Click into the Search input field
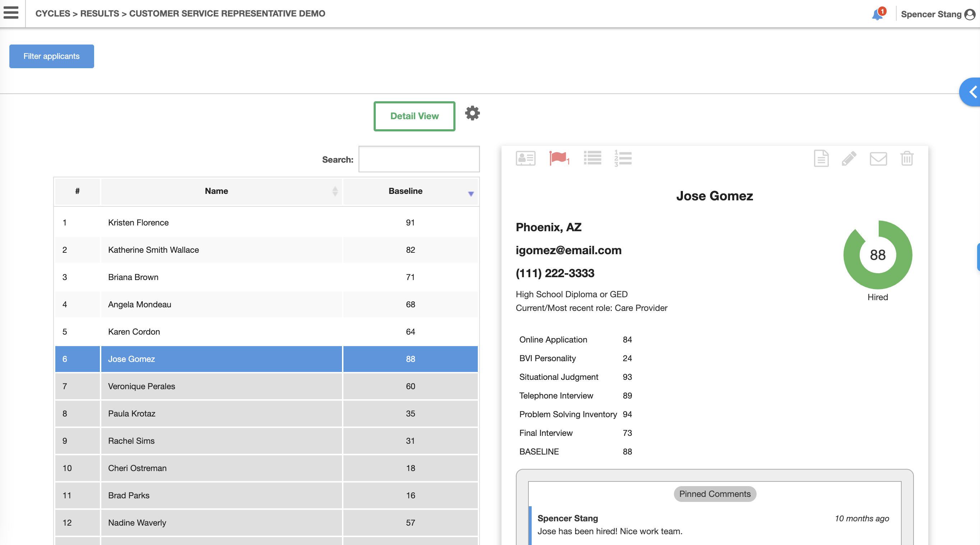 (x=419, y=159)
